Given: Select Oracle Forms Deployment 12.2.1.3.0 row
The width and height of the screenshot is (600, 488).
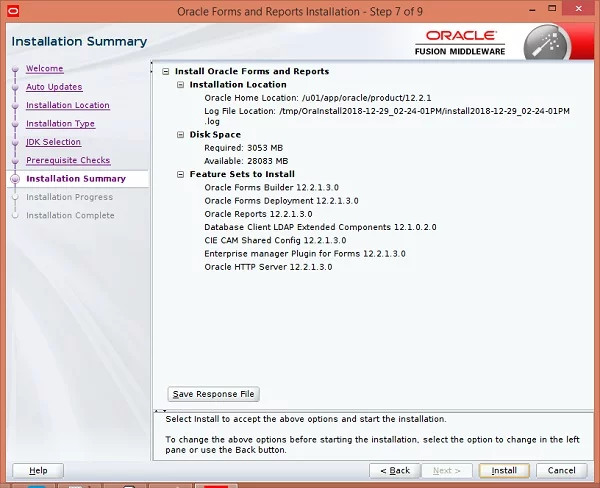Looking at the screenshot, I should 281,201.
